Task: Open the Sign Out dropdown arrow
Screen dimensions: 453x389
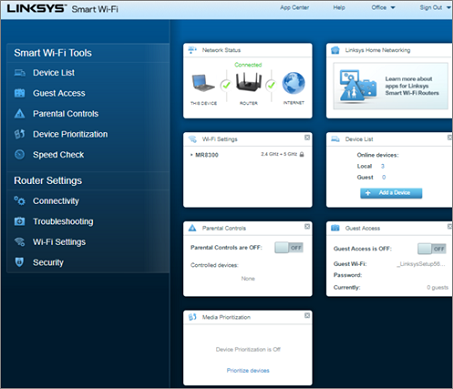Action: (x=448, y=7)
